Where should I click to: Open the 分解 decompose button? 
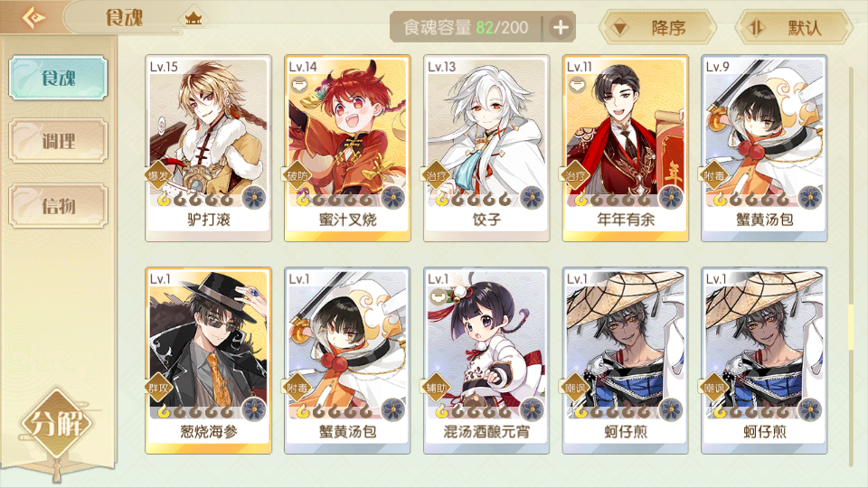coord(56,424)
